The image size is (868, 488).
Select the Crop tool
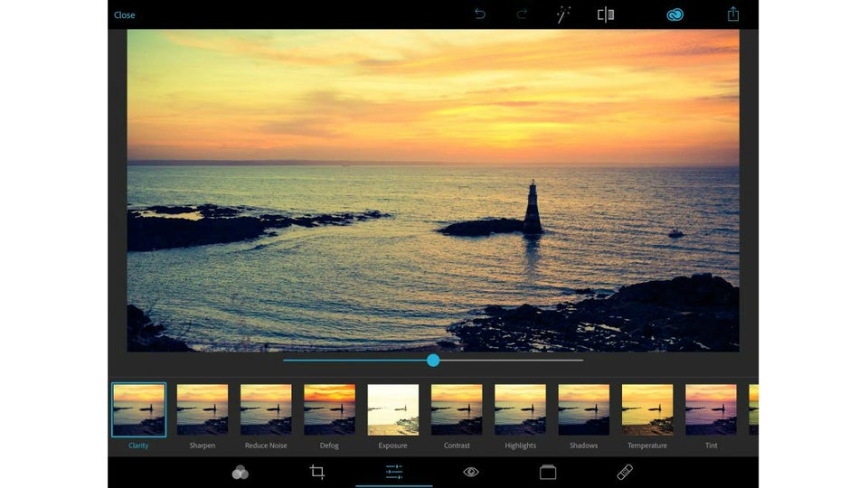pyautogui.click(x=317, y=472)
